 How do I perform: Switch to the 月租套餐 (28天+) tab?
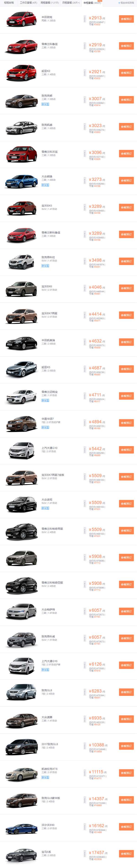[x=71, y=3]
